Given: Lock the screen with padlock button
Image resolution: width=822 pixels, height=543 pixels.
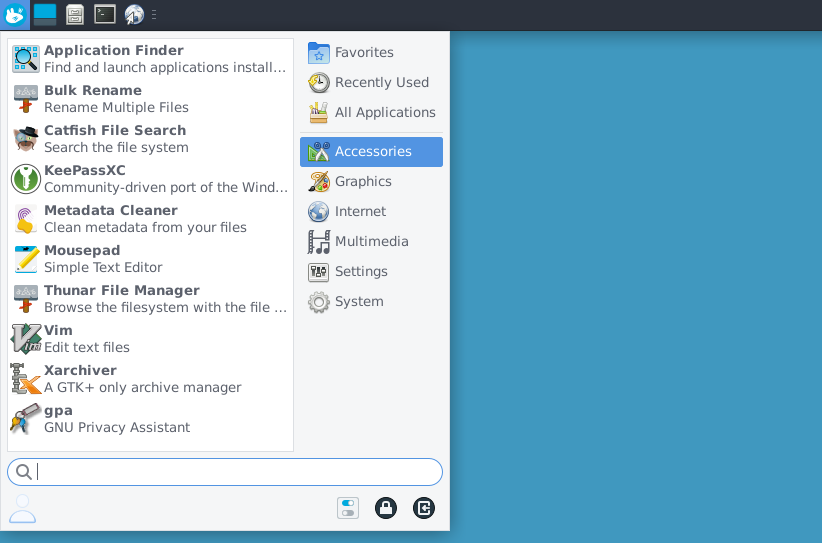Looking at the screenshot, I should click(386, 508).
